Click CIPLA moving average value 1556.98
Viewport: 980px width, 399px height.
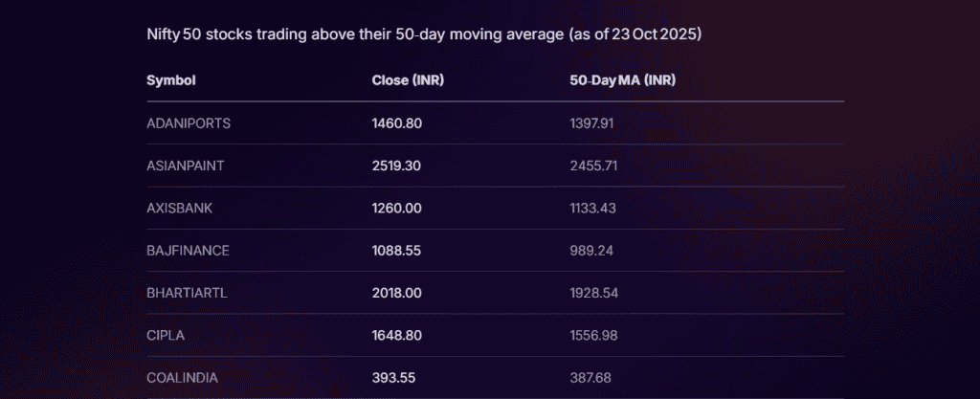(x=593, y=335)
